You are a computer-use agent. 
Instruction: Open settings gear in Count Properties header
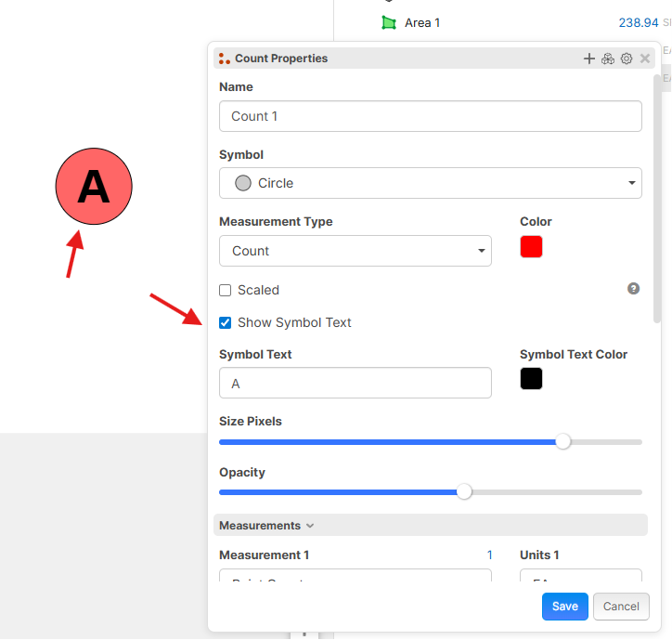click(627, 59)
